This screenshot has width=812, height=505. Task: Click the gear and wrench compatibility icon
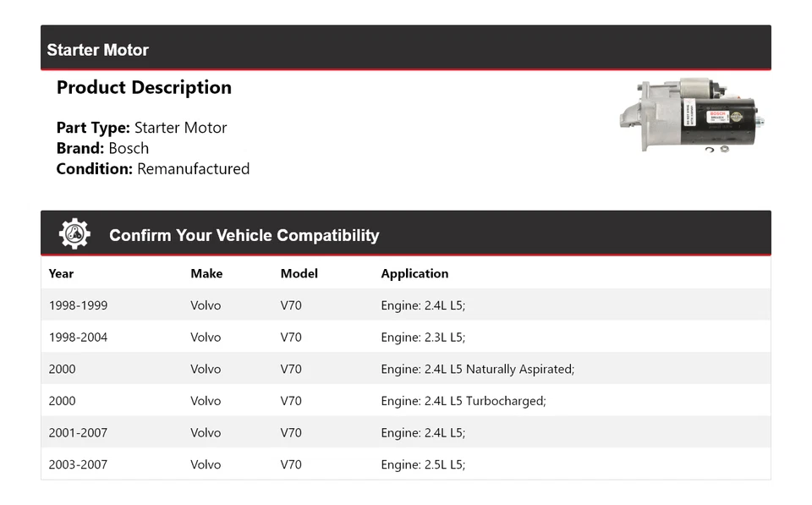[74, 234]
